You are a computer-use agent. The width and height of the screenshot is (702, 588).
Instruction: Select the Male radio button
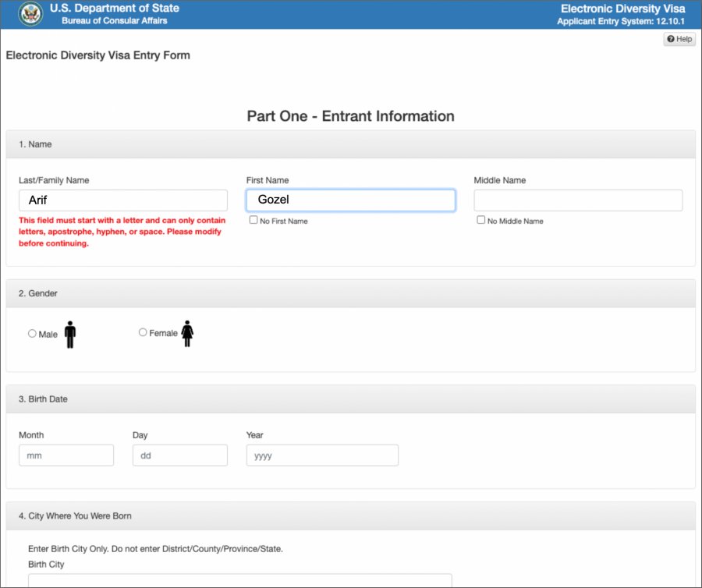click(x=32, y=333)
